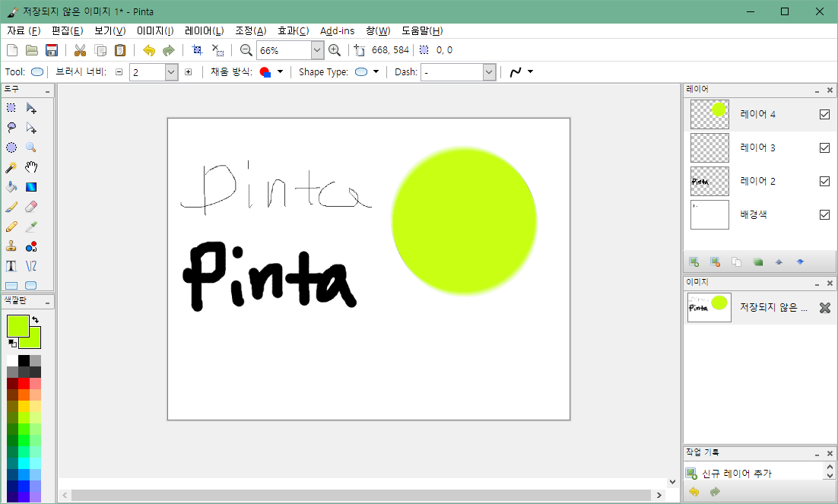The image size is (838, 504).
Task: Click the Deselect all toolbar icon
Action: 217,50
